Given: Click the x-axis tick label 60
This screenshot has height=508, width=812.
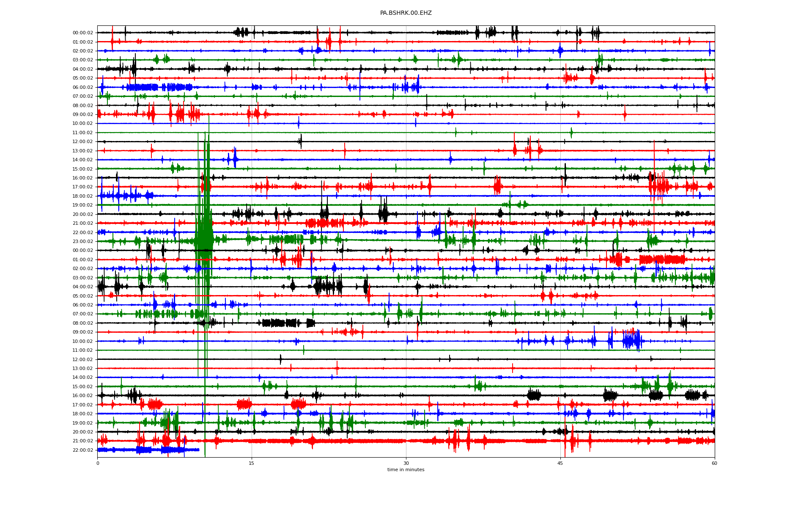Looking at the screenshot, I should [x=714, y=463].
